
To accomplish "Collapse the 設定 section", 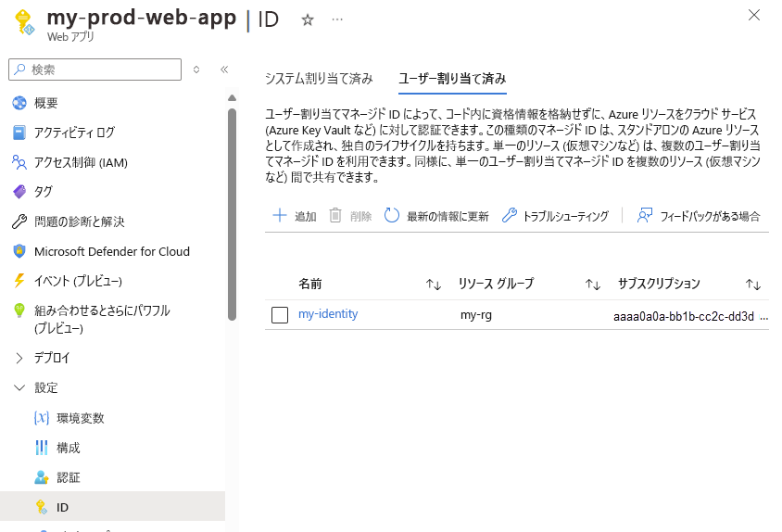I will pos(19,387).
